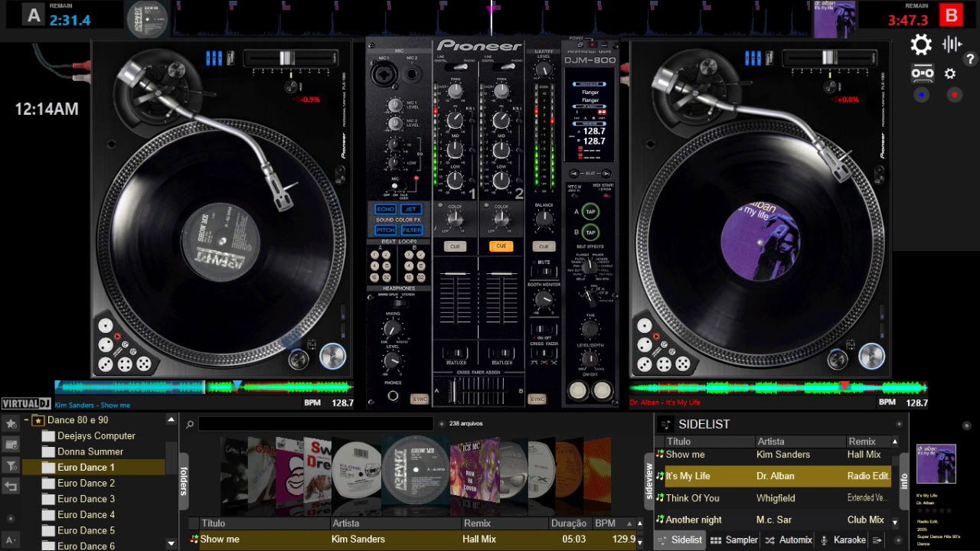
Task: Toggle the info panel tab
Action: pos(904,481)
